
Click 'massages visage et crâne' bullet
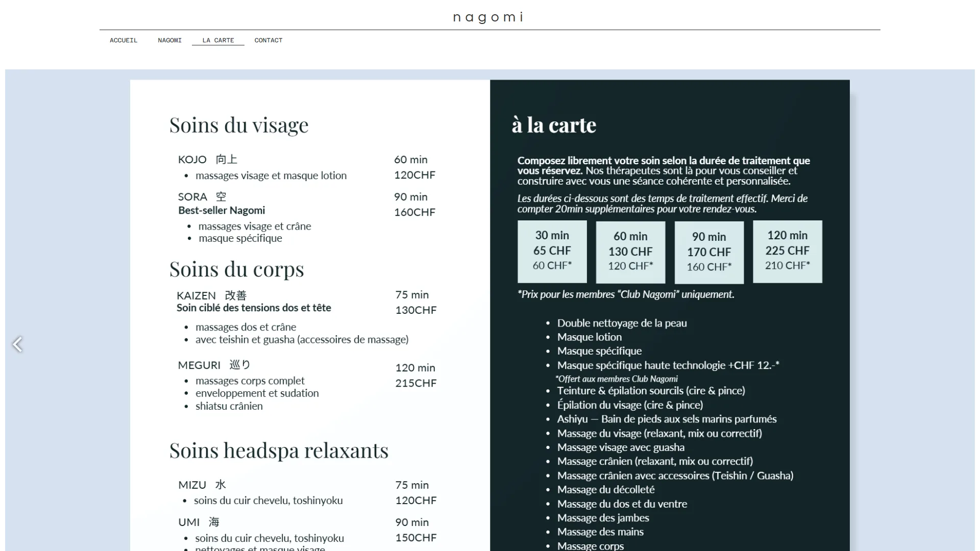pos(255,226)
